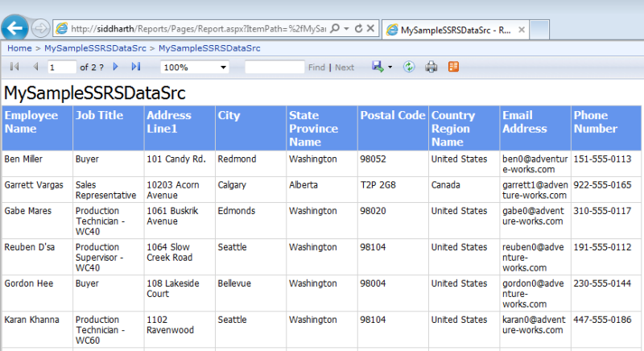Image resolution: width=644 pixels, height=351 pixels.
Task: Click the orange data feed export icon
Action: click(454, 67)
